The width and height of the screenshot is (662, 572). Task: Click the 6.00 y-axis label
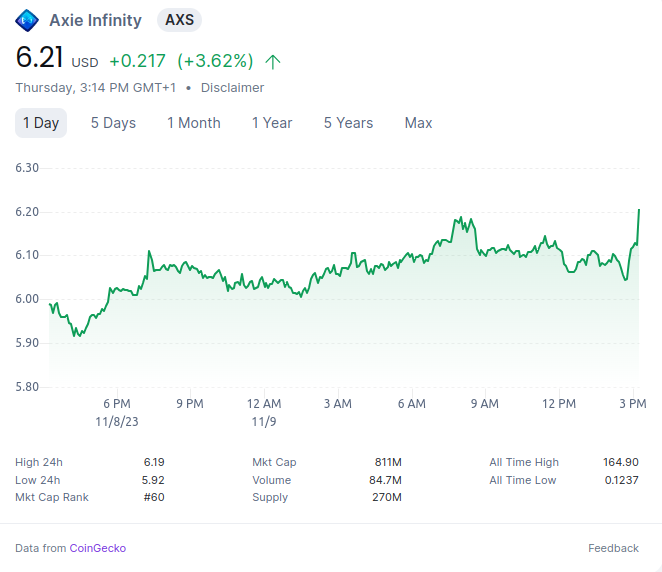27,299
